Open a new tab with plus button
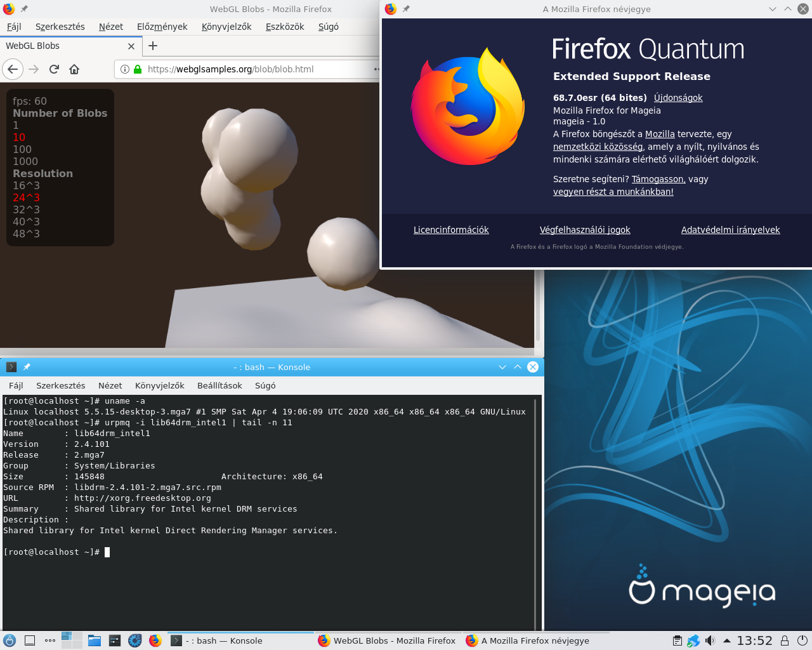The image size is (812, 650). (x=153, y=46)
